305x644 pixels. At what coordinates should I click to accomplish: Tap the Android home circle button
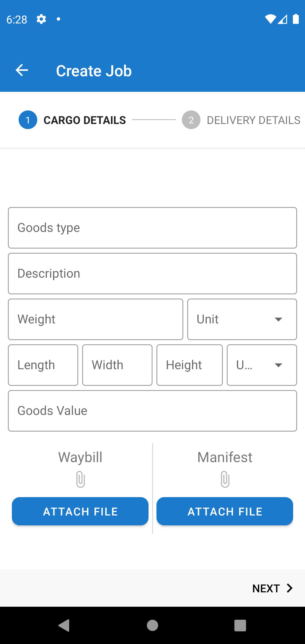(x=152, y=625)
